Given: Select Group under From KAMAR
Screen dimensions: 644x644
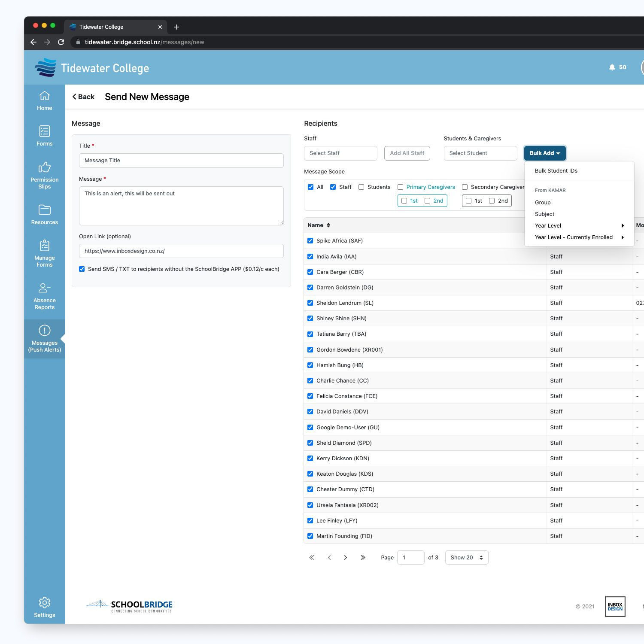Looking at the screenshot, I should tap(543, 202).
